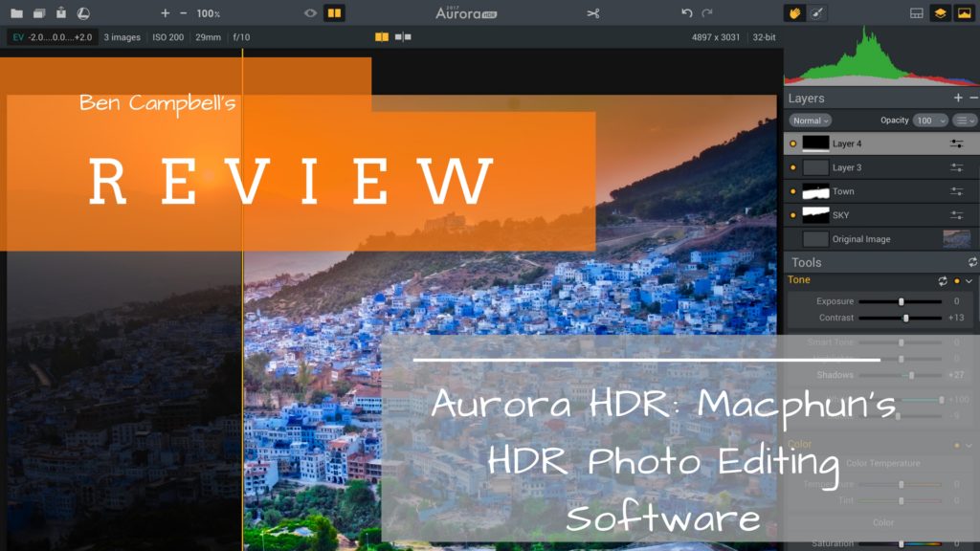Click the Shadows slider handle
Viewport: 980px width, 551px height.
[x=912, y=375]
